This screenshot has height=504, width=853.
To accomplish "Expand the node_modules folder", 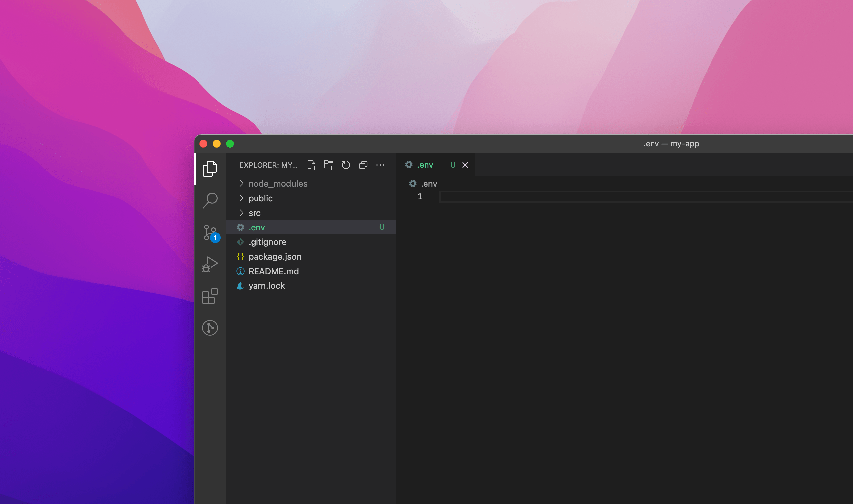I will point(278,184).
